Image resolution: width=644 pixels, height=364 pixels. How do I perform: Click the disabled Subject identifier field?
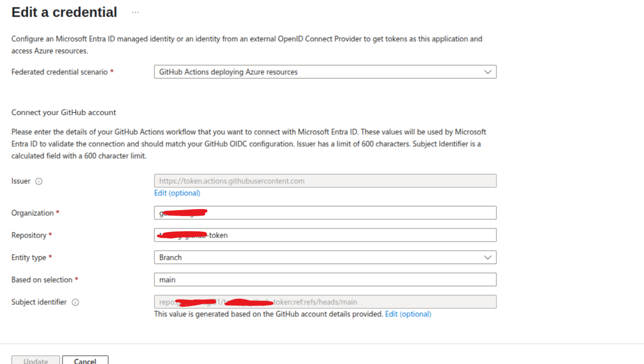325,302
